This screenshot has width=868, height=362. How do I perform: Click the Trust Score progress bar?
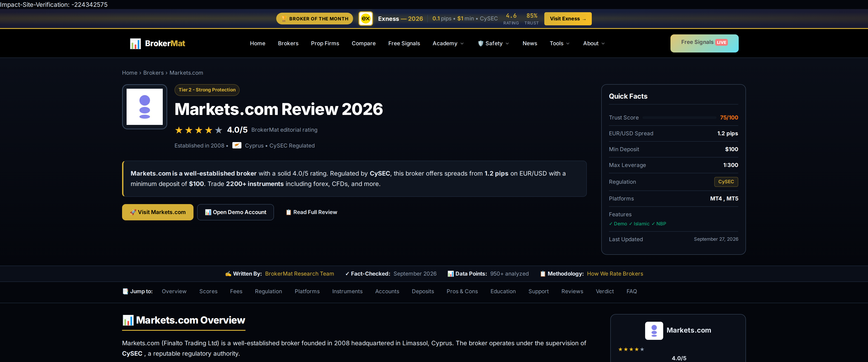click(679, 118)
